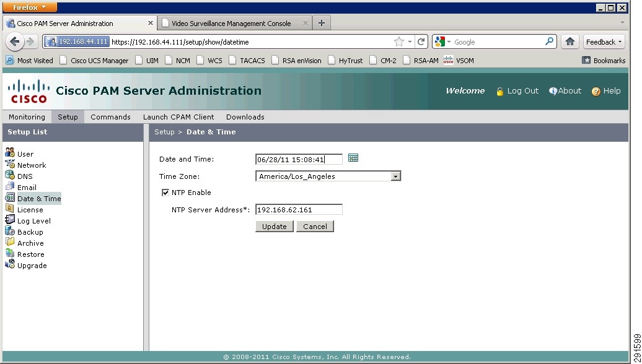Click the Log Out link

pos(517,91)
